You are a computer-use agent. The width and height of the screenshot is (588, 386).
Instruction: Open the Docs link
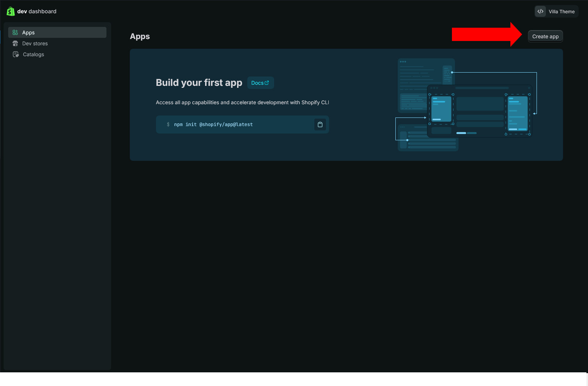pyautogui.click(x=257, y=83)
